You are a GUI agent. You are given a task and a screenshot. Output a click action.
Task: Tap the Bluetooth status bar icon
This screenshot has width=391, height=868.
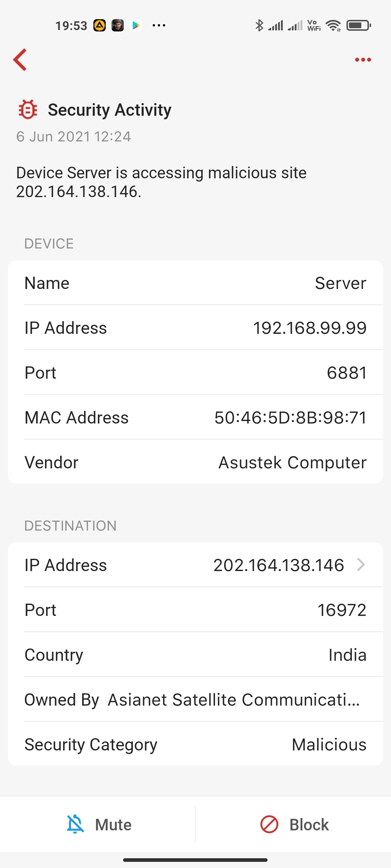259,25
